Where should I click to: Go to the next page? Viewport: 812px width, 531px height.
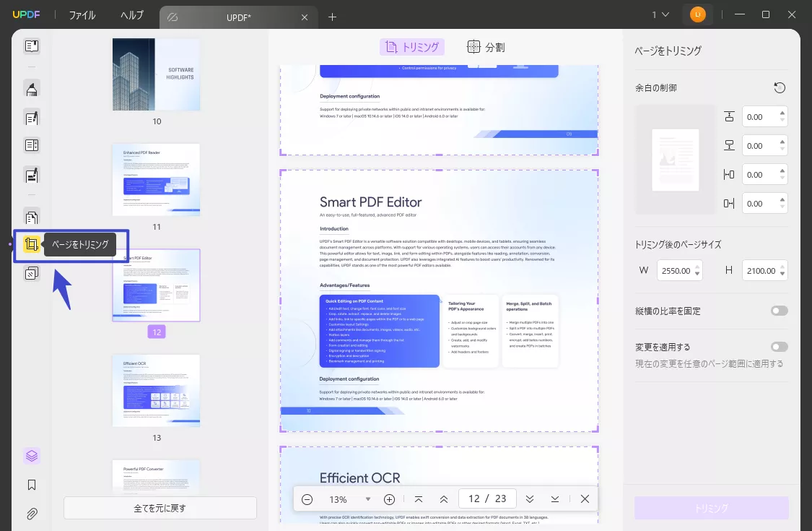[529, 498]
